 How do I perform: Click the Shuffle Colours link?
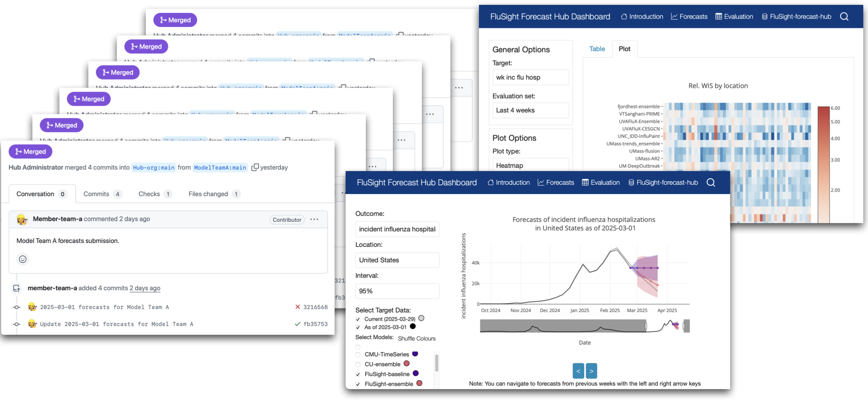(416, 338)
